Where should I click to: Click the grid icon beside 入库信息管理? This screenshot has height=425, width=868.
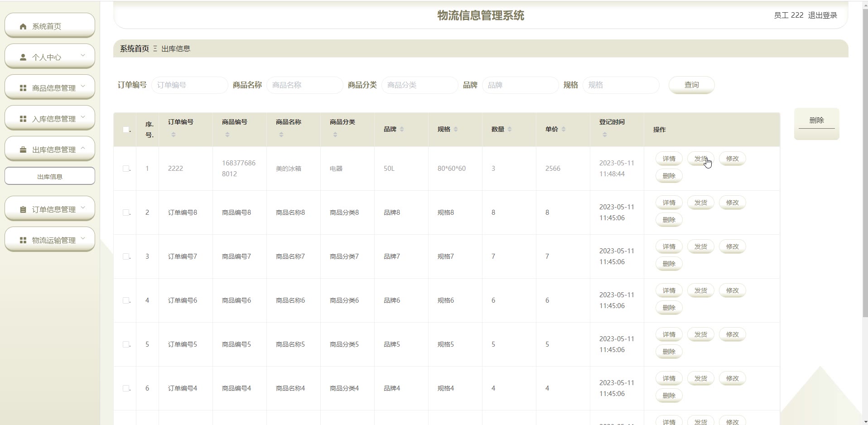coord(23,119)
